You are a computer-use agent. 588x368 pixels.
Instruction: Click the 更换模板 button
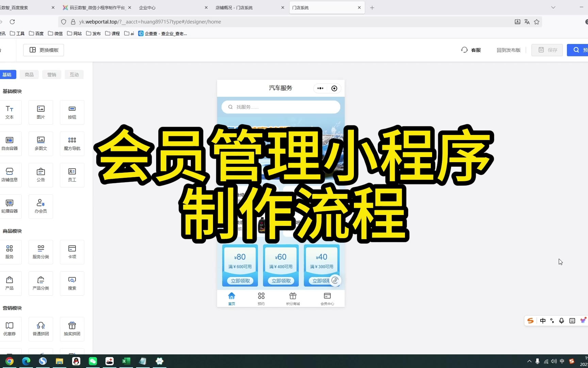click(44, 50)
